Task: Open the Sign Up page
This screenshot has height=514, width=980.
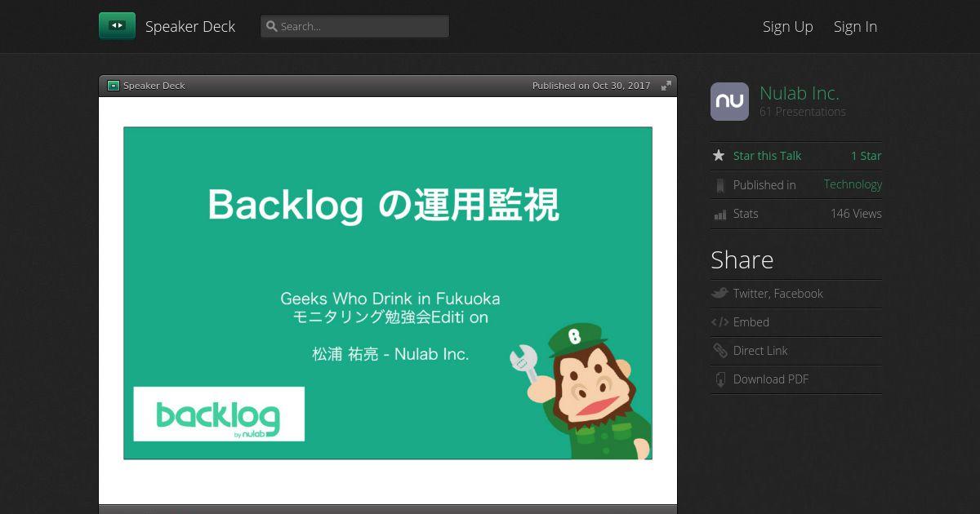Action: (788, 26)
